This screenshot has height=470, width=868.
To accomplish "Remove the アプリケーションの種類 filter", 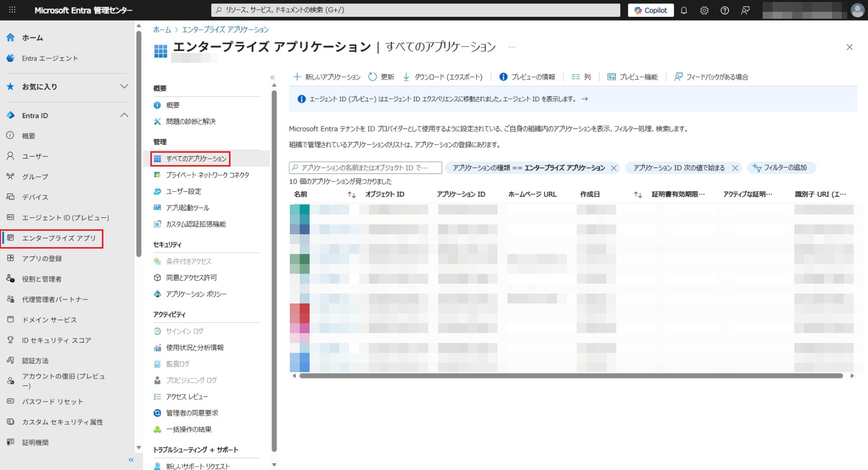I will pos(614,168).
